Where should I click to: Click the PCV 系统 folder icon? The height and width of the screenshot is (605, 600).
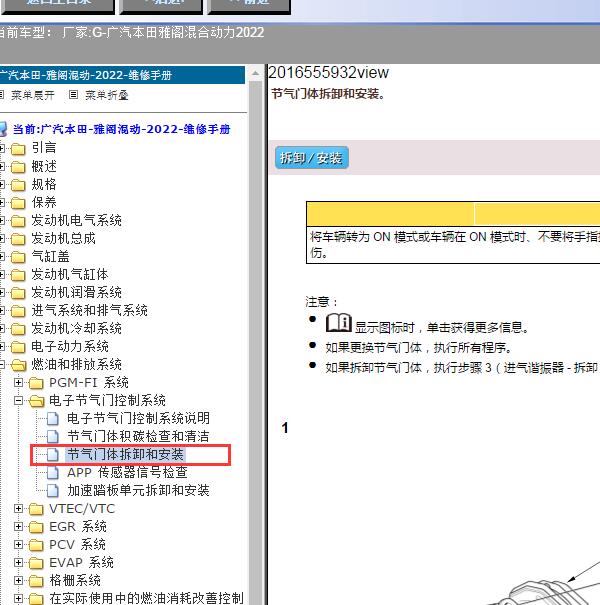36,545
